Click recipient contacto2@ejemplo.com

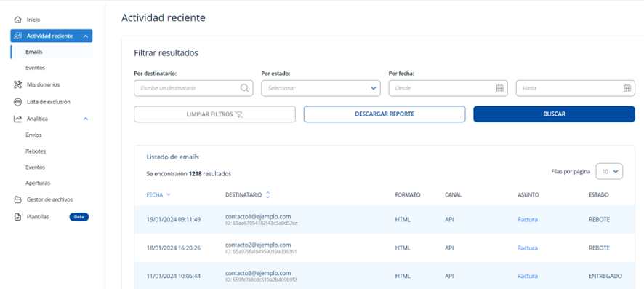[258, 245]
